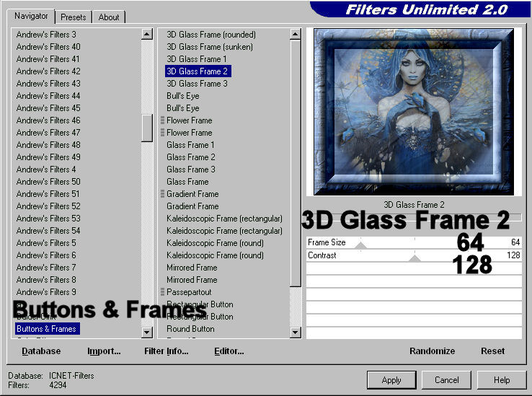Choose 3D Glass Frame (sunken) filter
The height and width of the screenshot is (396, 532).
210,47
